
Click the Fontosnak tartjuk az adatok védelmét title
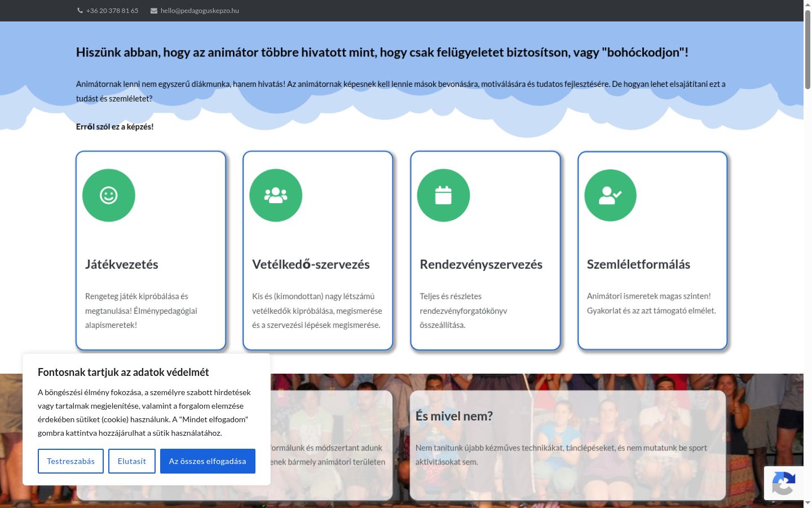(x=123, y=372)
